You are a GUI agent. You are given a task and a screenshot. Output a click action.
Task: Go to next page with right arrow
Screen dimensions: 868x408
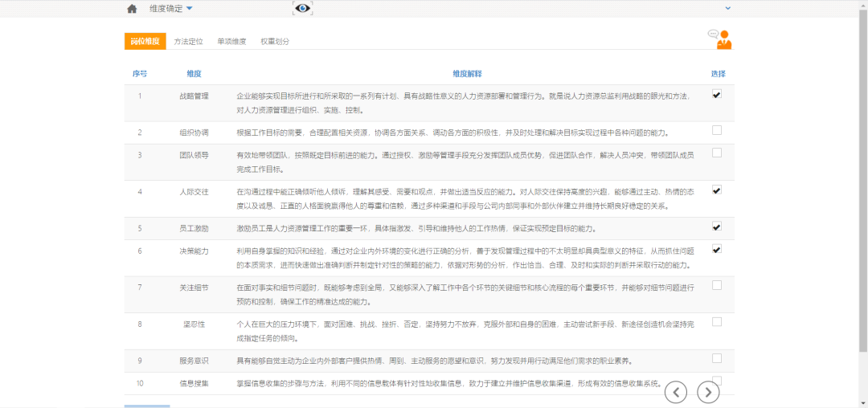(x=708, y=391)
